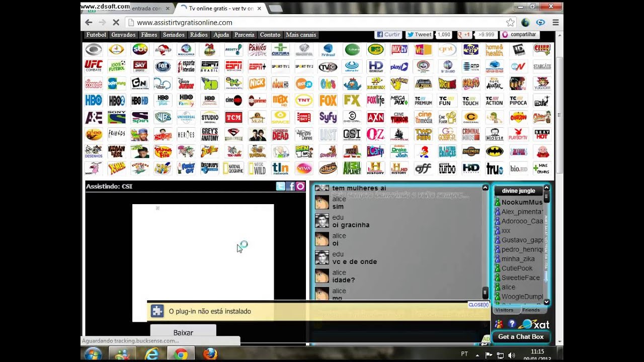
Task: Open the Filmes menu item
Action: pos(149,35)
